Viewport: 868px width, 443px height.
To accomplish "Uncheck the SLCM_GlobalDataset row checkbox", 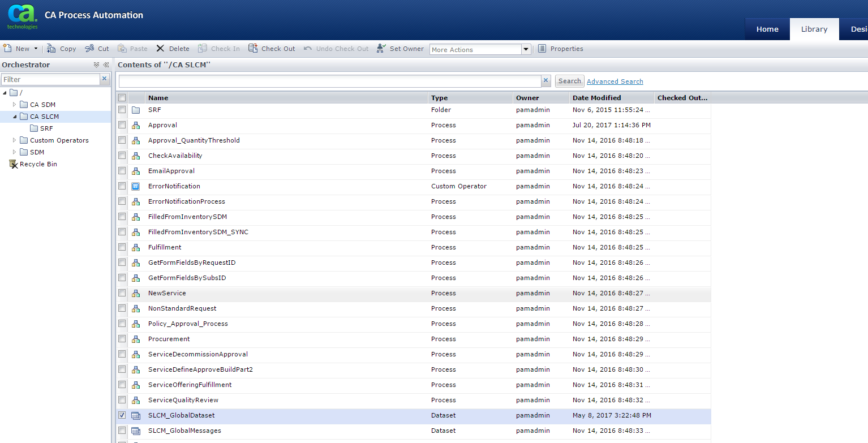I will click(x=122, y=415).
